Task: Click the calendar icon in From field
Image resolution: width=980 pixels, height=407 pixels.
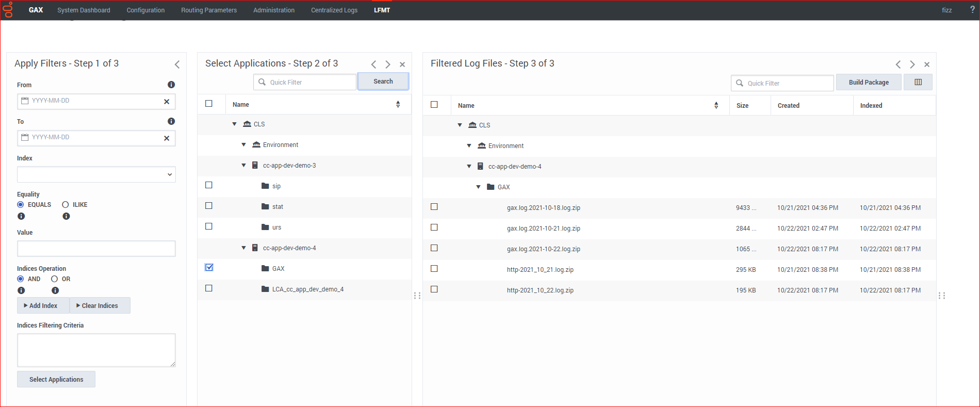Action: pyautogui.click(x=25, y=101)
